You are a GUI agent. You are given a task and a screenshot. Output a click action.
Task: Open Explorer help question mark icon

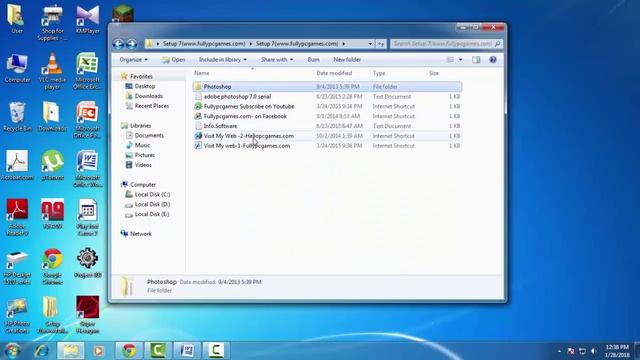click(x=493, y=60)
